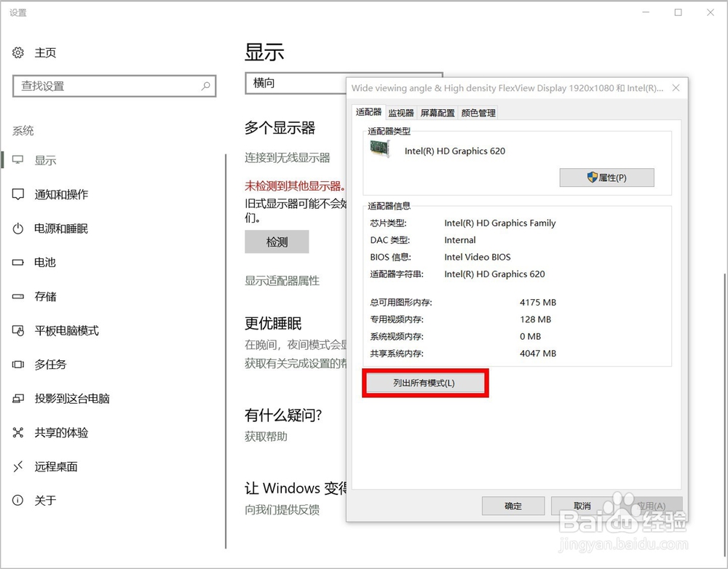Click the Multitasking icon

pyautogui.click(x=17, y=365)
